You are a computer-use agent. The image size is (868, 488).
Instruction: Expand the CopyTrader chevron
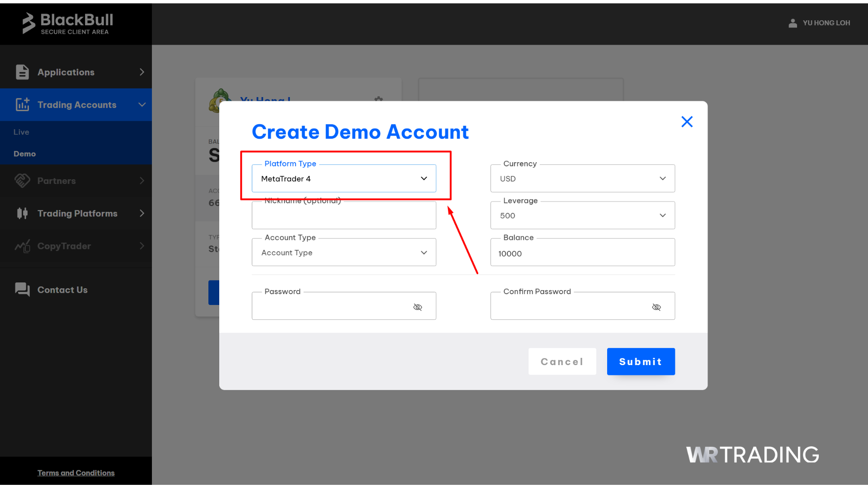[142, 246]
